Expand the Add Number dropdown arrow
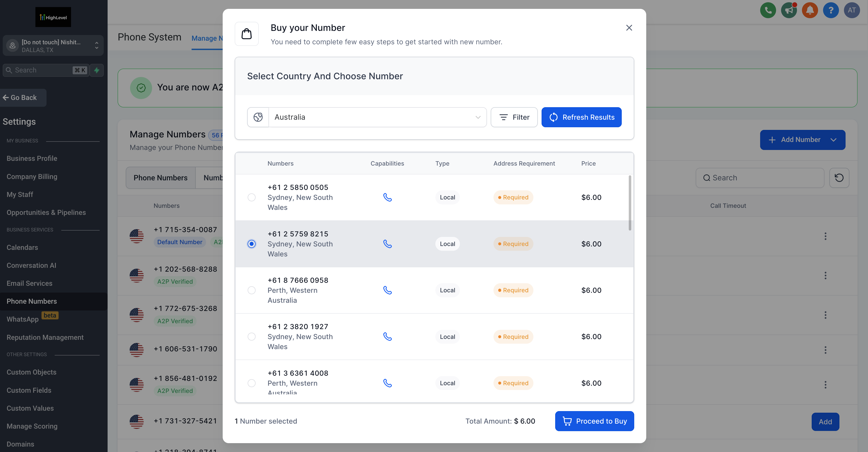Image resolution: width=868 pixels, height=452 pixels. [833, 140]
